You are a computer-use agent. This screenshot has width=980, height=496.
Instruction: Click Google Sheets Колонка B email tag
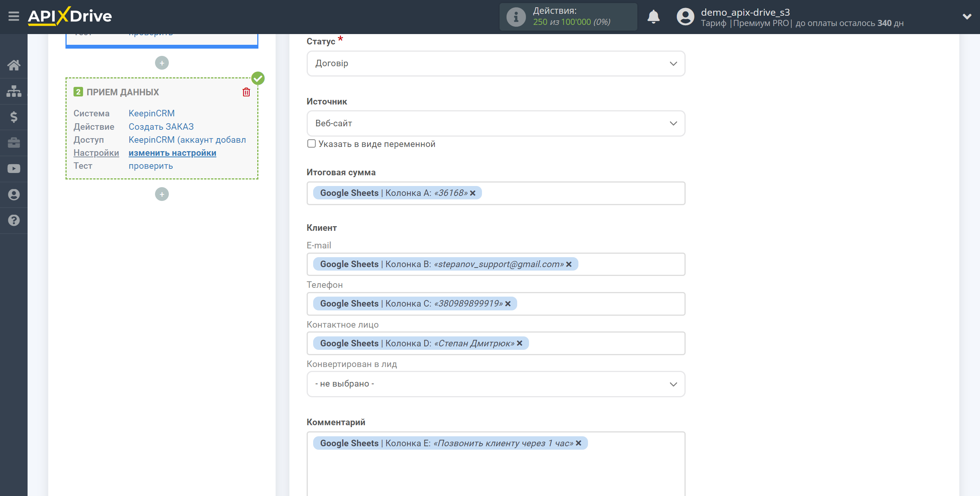(x=446, y=264)
